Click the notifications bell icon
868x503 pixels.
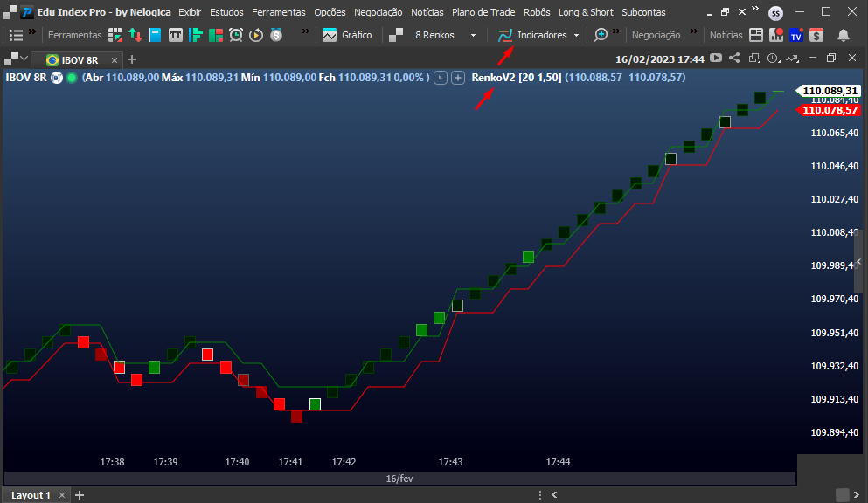[x=844, y=36]
